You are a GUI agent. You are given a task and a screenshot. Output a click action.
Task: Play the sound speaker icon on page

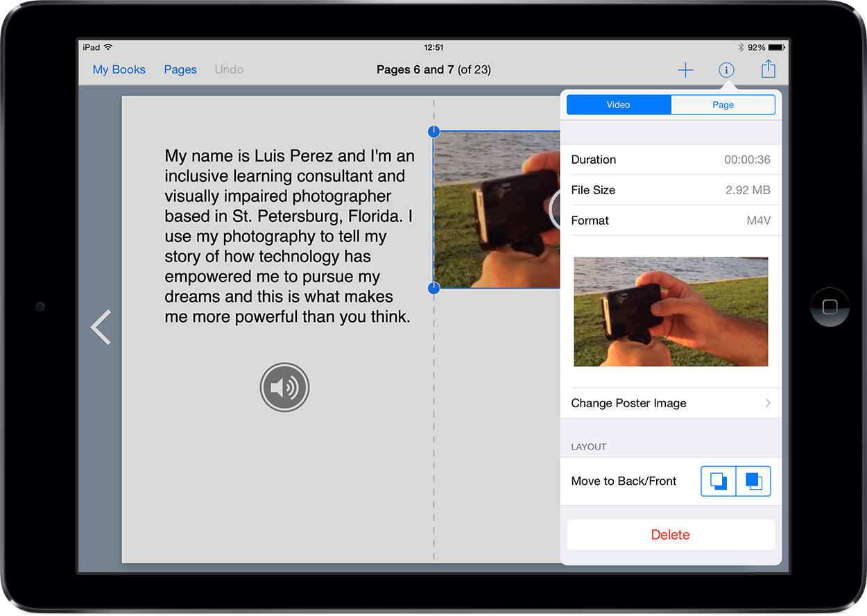[284, 387]
